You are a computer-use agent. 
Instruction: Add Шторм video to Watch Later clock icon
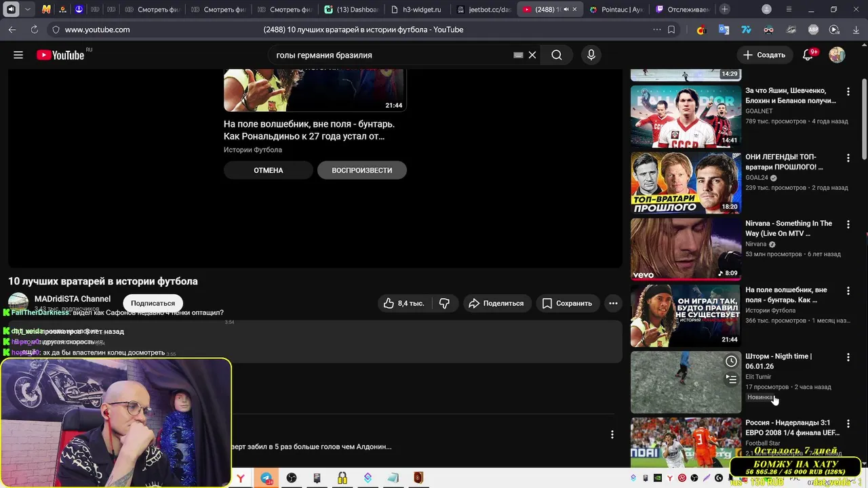coord(731,361)
